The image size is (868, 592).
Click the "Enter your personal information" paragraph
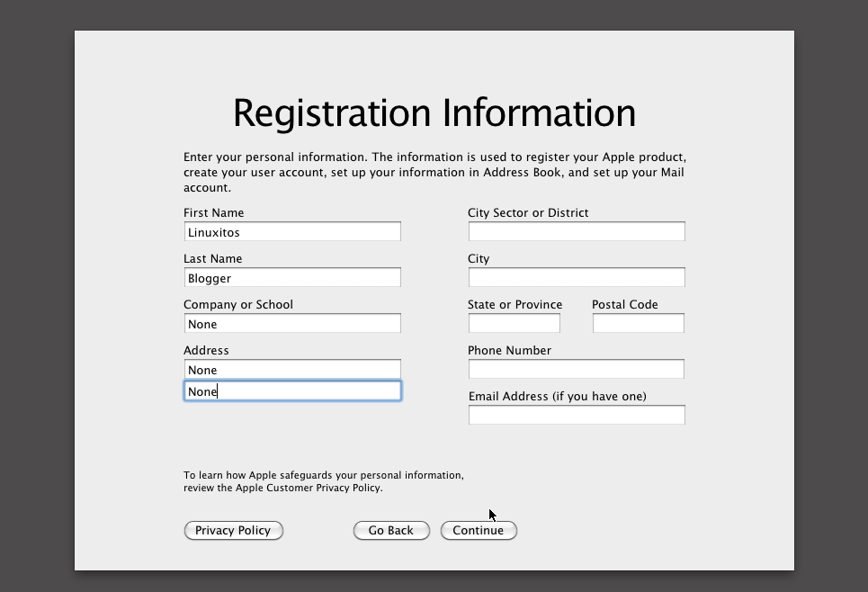pyautogui.click(x=434, y=173)
